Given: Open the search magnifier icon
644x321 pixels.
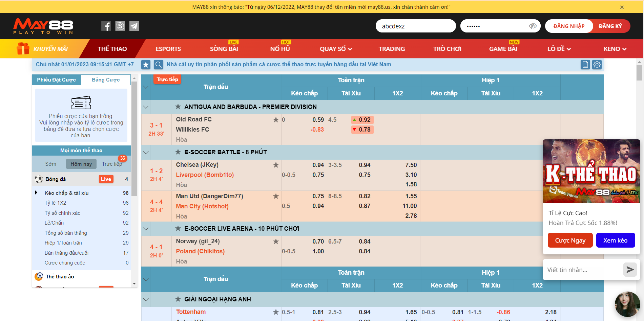Looking at the screenshot, I should click(158, 65).
